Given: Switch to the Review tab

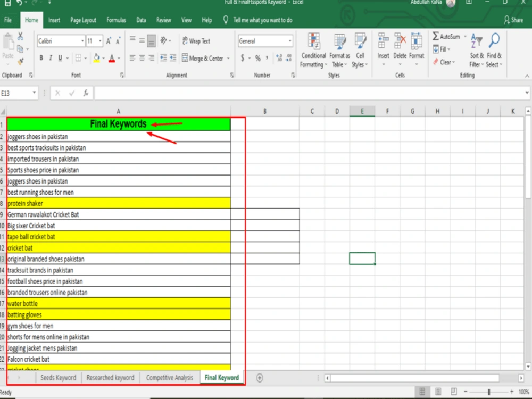Looking at the screenshot, I should click(163, 20).
